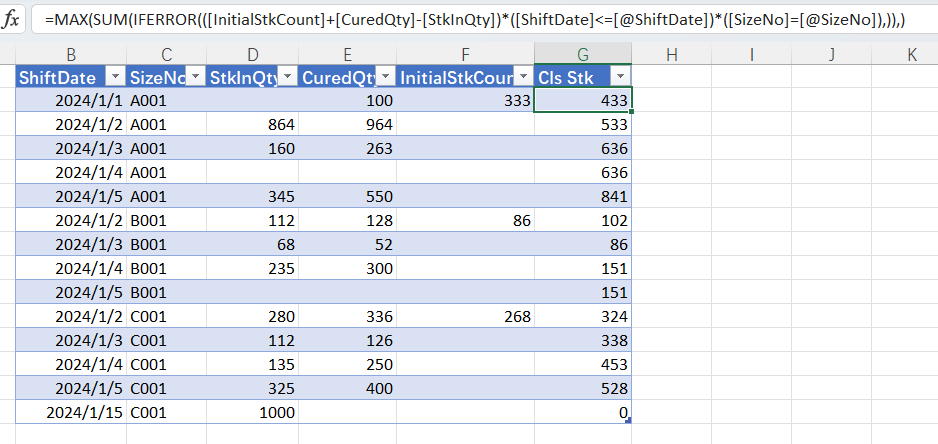Image resolution: width=938 pixels, height=444 pixels.
Task: Select Cls Stk cell showing 324
Action: (583, 316)
